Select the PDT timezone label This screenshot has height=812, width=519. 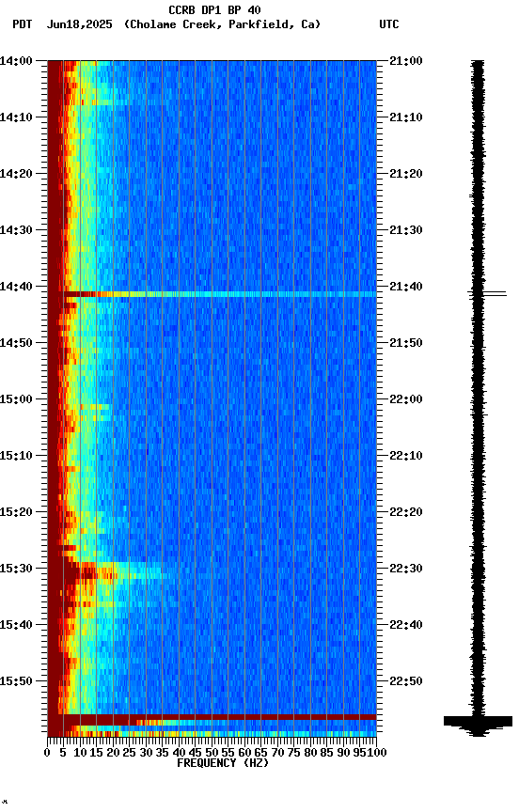(x=23, y=24)
